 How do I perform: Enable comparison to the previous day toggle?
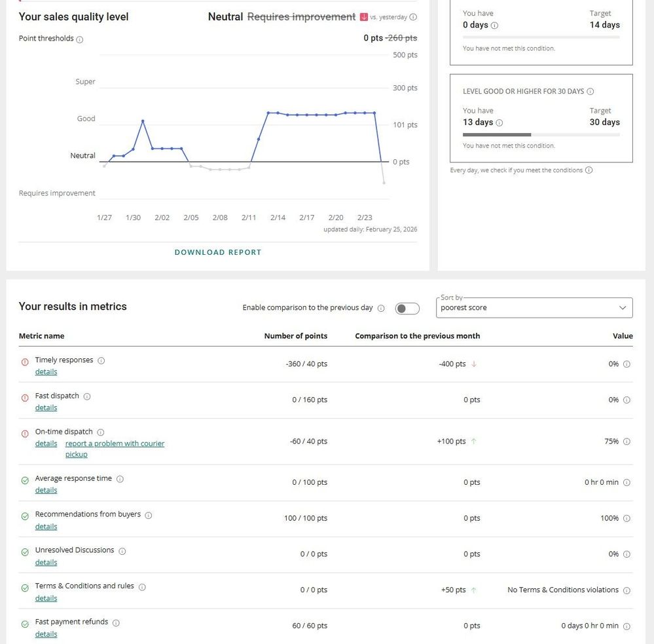point(407,309)
